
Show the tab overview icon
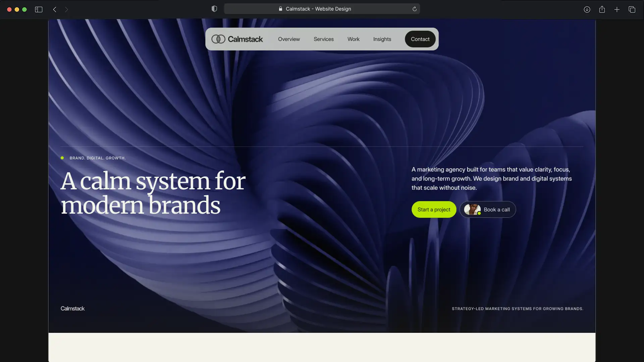pos(632,9)
